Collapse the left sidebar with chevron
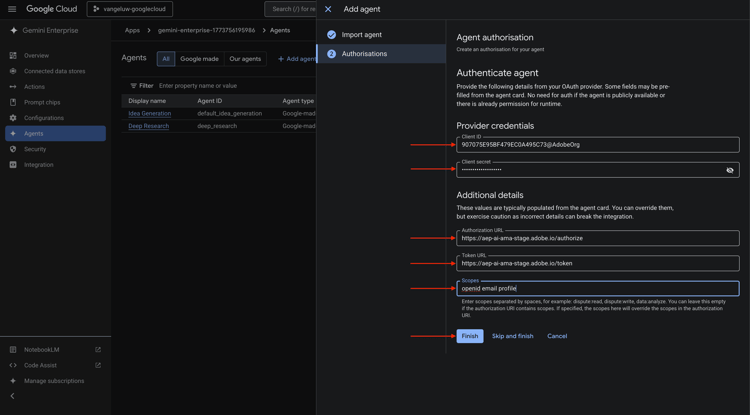The width and height of the screenshot is (750, 415). pos(12,396)
